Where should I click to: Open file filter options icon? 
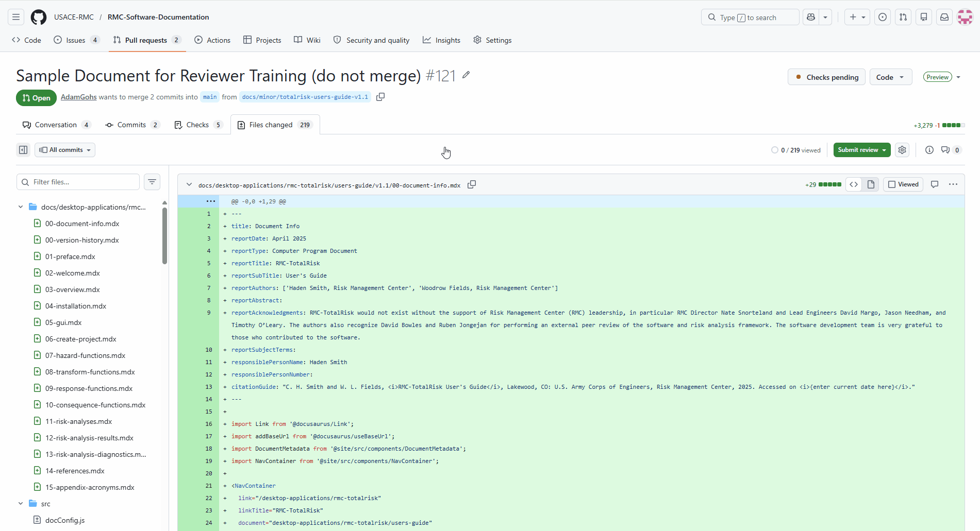152,182
